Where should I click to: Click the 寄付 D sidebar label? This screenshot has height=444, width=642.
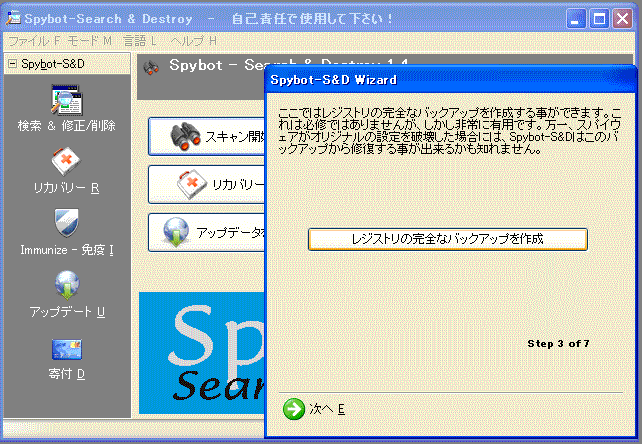pos(67,374)
